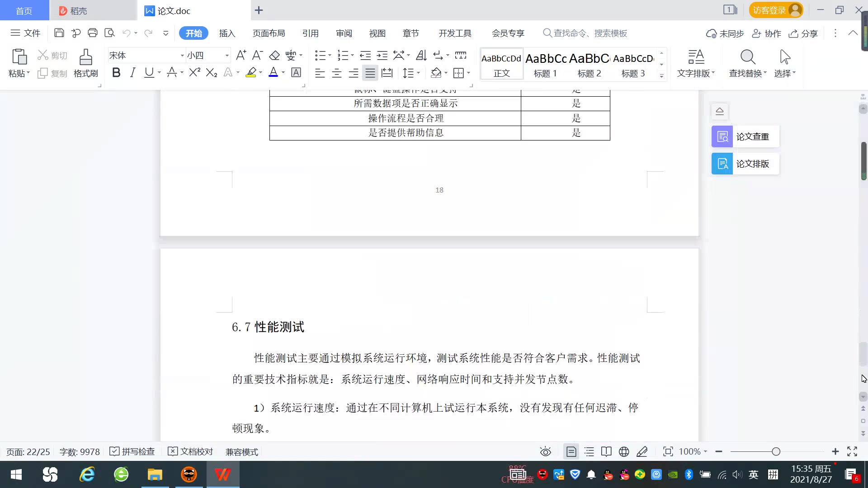Switch to the 插入 ribbon tab

coord(227,33)
